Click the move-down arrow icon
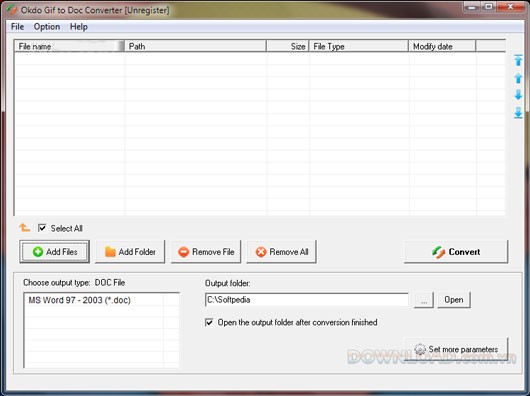 pyautogui.click(x=518, y=95)
